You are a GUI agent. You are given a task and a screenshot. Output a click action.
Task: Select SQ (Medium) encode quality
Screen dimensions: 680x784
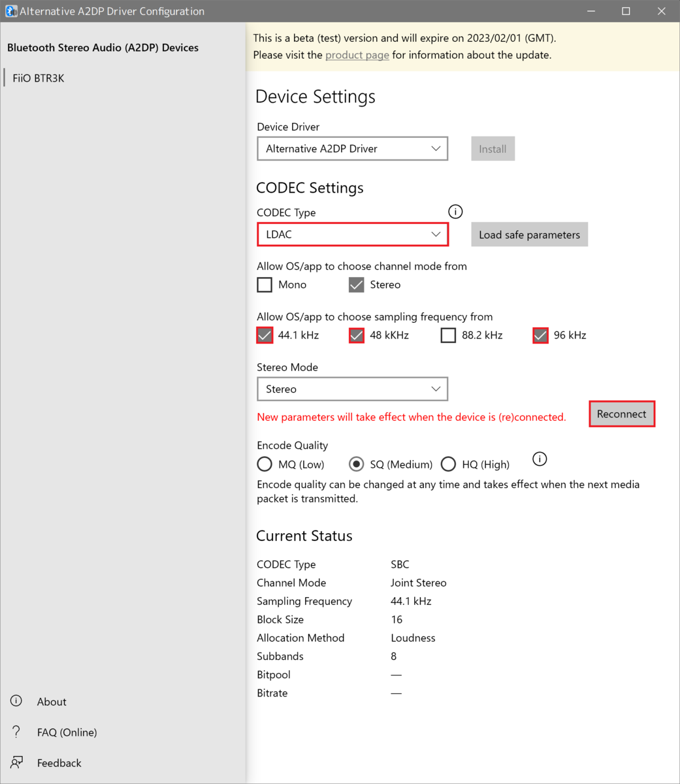pyautogui.click(x=356, y=464)
